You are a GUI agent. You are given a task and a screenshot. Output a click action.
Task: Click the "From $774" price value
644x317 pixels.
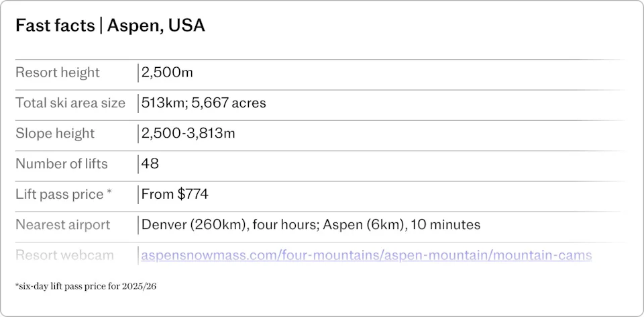pyautogui.click(x=175, y=194)
